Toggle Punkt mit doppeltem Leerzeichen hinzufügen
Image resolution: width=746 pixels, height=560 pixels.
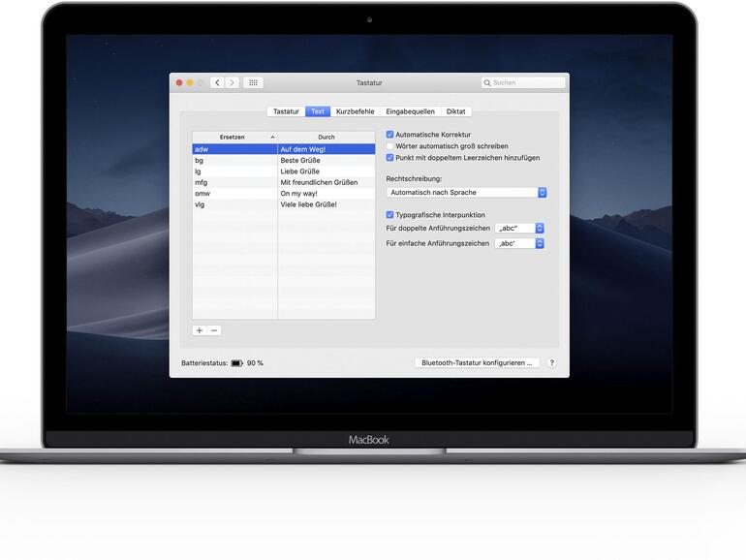(x=390, y=158)
